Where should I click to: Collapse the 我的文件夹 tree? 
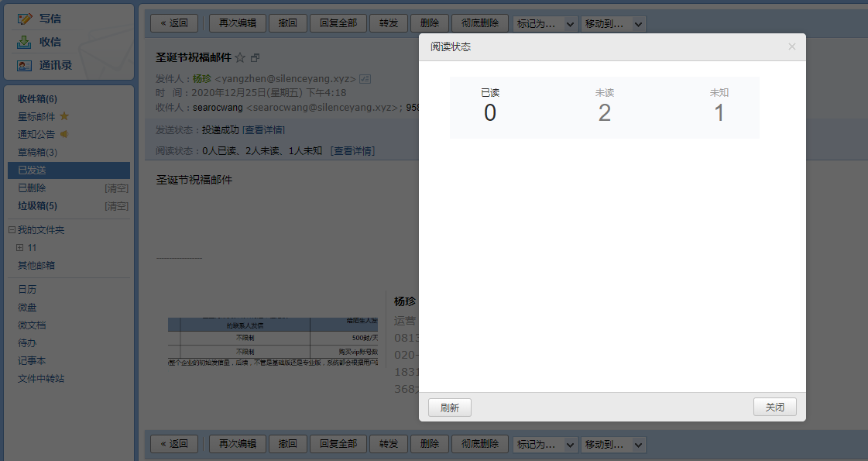pyautogui.click(x=12, y=230)
